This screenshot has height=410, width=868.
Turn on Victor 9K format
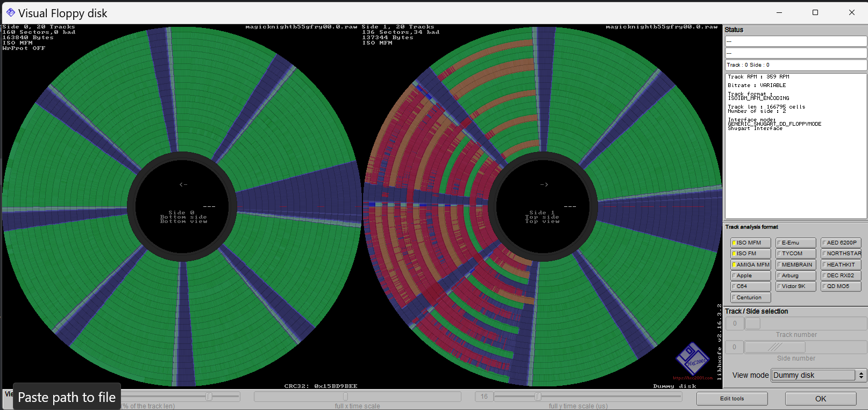coord(795,286)
